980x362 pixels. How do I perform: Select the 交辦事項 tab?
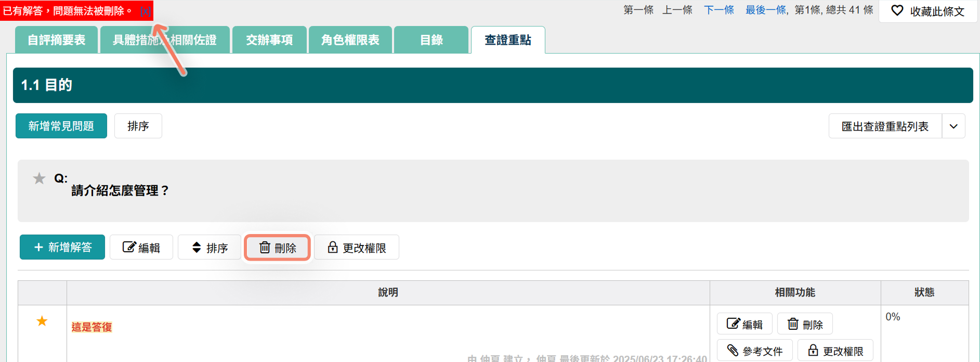[x=269, y=40]
